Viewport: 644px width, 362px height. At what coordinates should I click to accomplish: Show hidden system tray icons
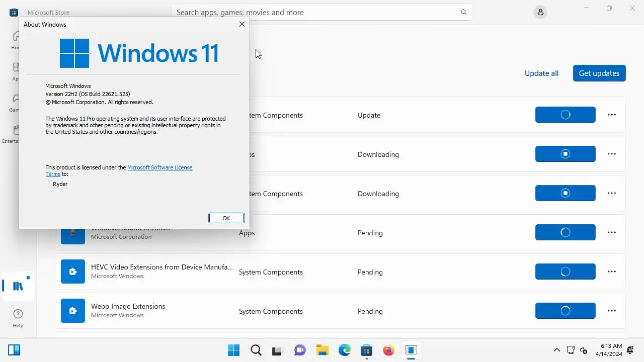pyautogui.click(x=557, y=350)
